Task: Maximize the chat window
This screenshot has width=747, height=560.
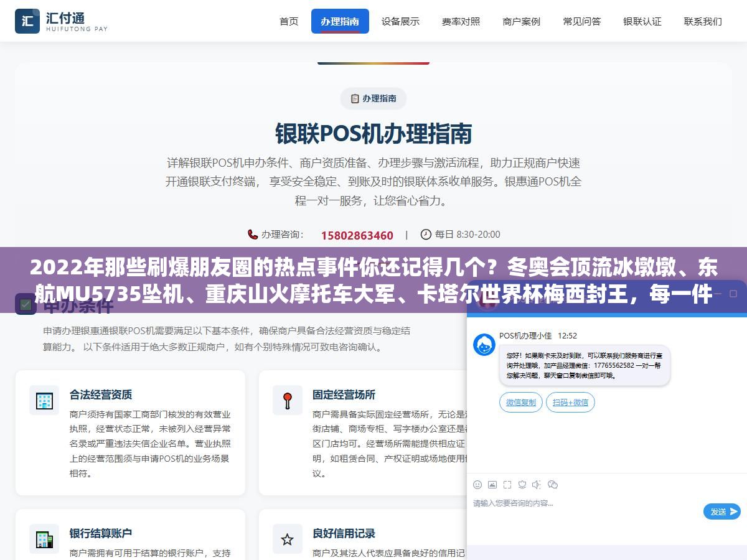Action: (x=734, y=293)
